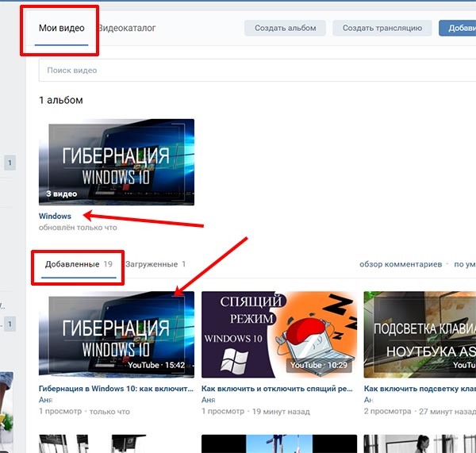Click the Создать трансляцию button
The image size is (476, 453).
tap(382, 29)
